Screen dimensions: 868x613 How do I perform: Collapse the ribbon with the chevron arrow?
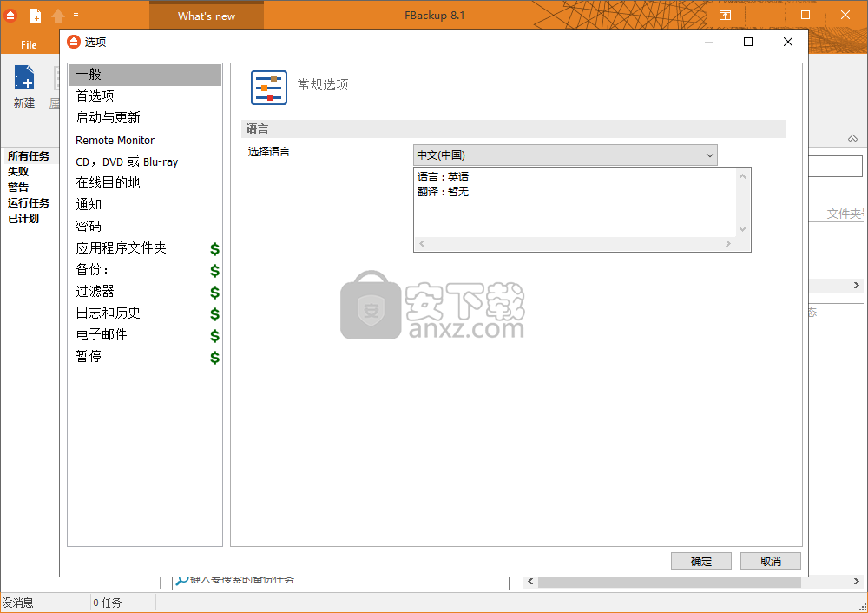coord(852,138)
